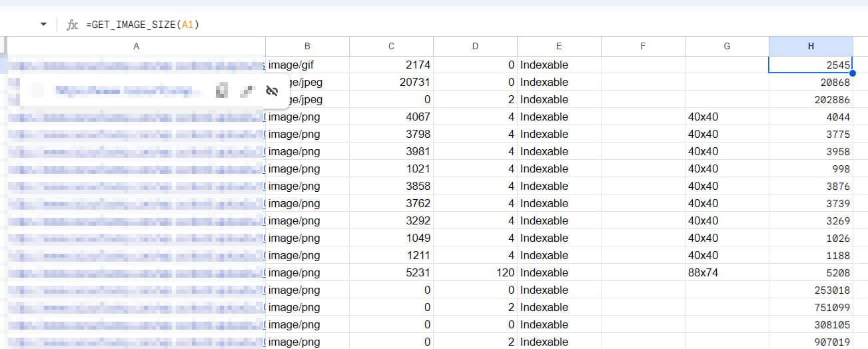Open the name box dropdown arrow
This screenshot has width=868, height=349.
(44, 25)
